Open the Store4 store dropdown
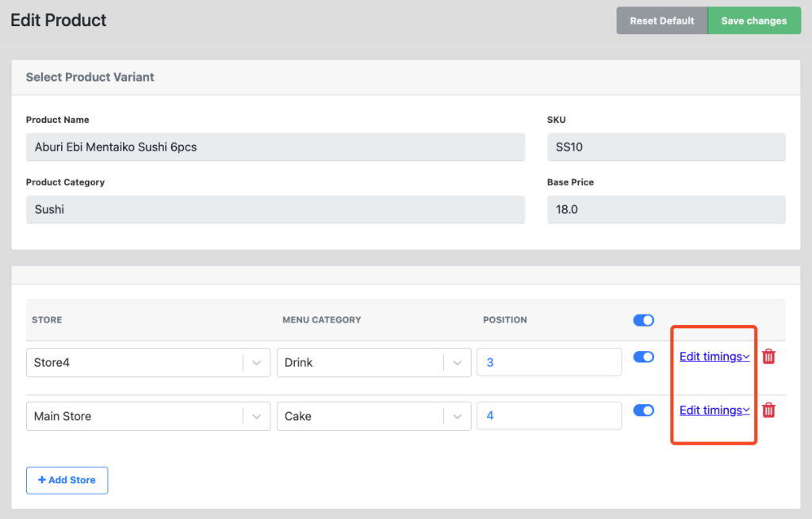812x519 pixels. pos(256,363)
